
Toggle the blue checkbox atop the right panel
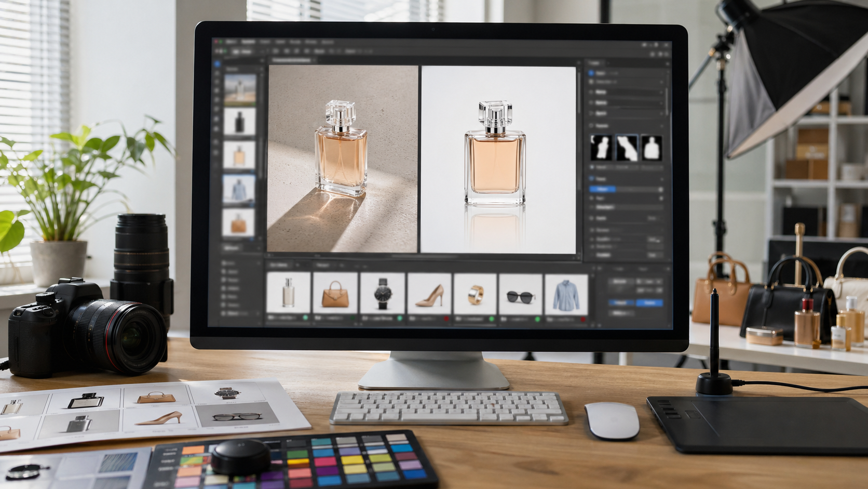pyautogui.click(x=591, y=73)
